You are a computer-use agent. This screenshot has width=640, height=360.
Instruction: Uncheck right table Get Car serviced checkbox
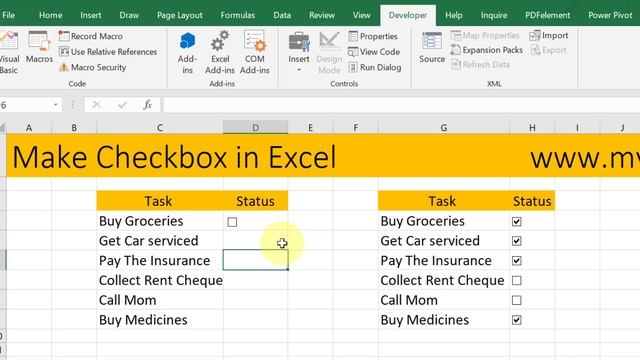click(517, 241)
